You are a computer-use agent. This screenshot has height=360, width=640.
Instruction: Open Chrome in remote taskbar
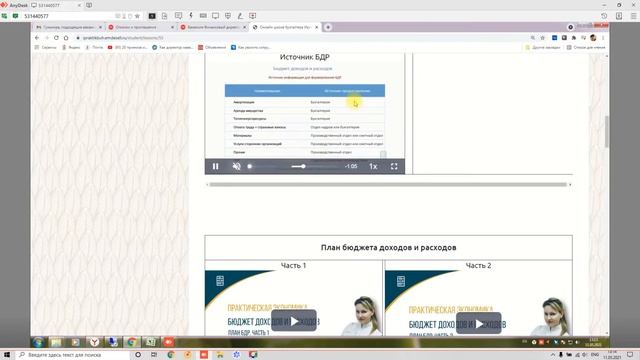131,342
